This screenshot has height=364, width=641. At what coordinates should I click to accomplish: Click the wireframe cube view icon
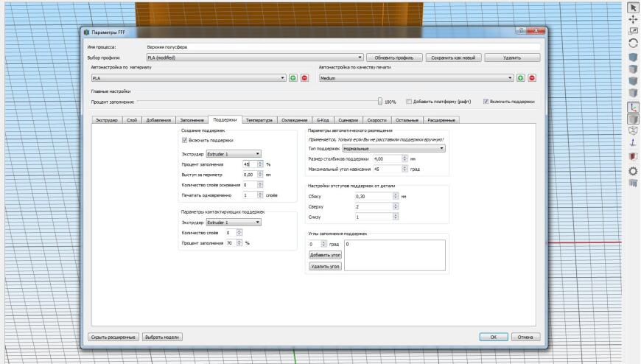(633, 131)
